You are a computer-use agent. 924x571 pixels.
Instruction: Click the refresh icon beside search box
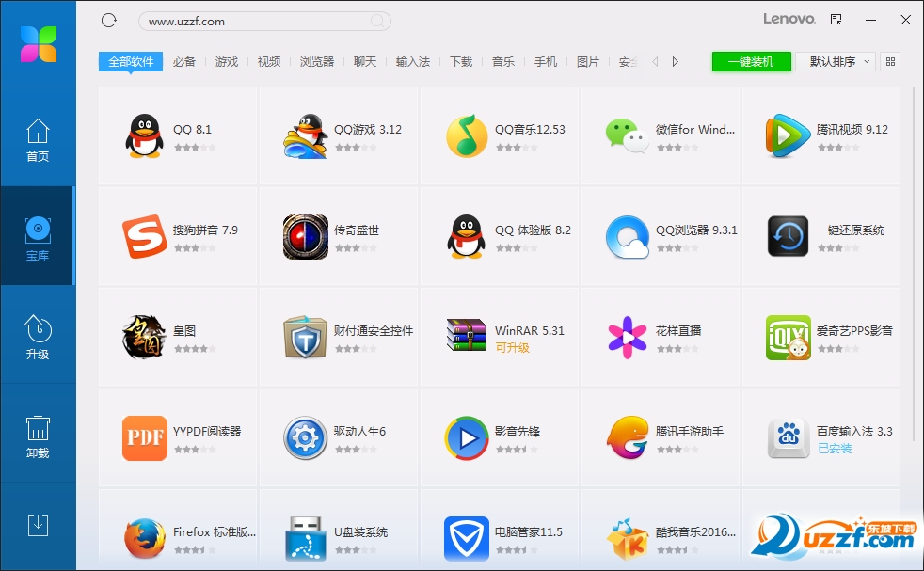[x=109, y=21]
